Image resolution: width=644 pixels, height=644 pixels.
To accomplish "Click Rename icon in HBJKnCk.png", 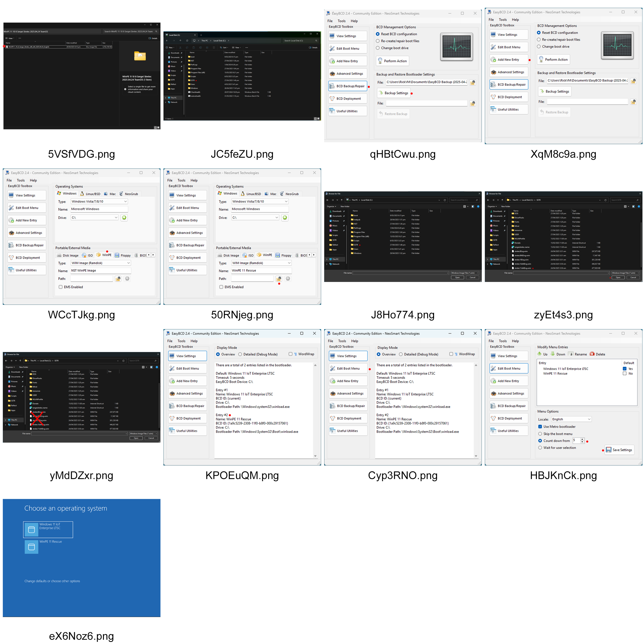I will coord(571,354).
